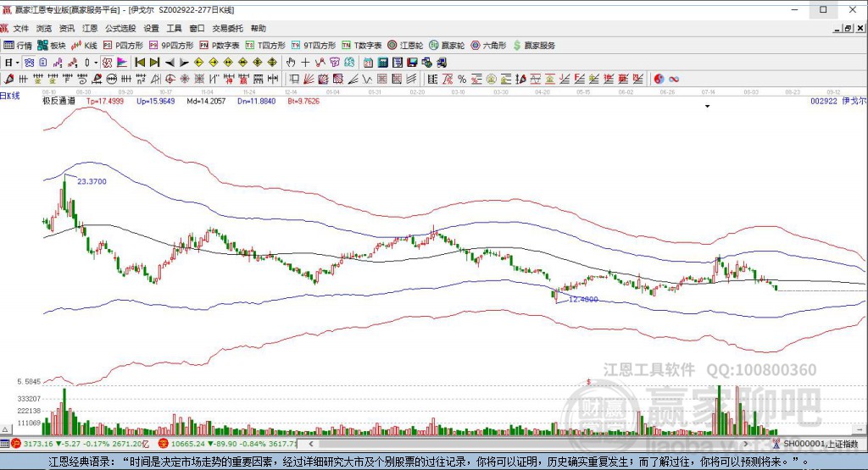Select the percent % line tool

tap(462, 79)
